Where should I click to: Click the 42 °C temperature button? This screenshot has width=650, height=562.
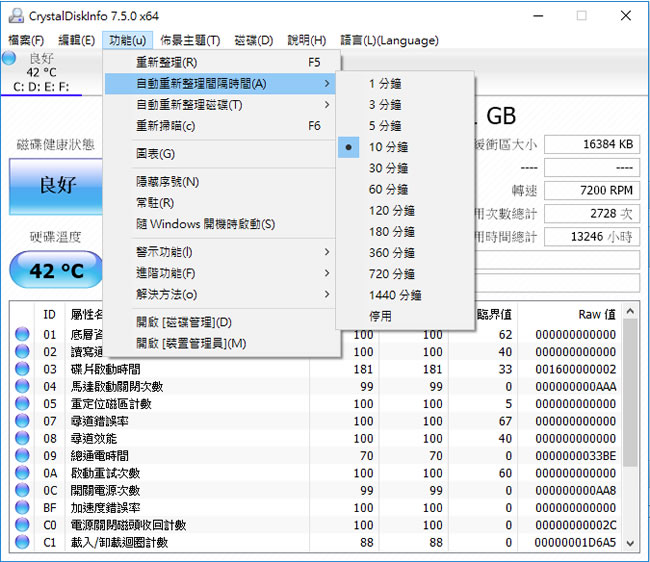point(56,271)
